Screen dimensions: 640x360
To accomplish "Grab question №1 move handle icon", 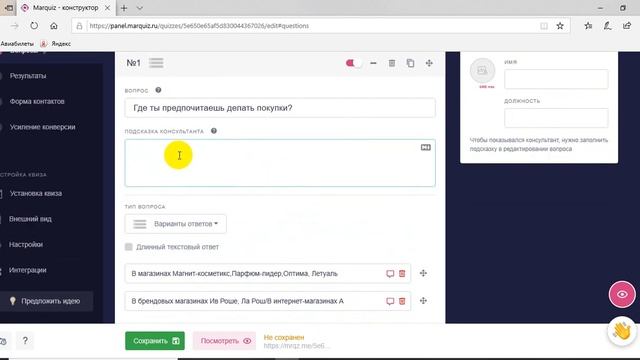I will coord(429,63).
